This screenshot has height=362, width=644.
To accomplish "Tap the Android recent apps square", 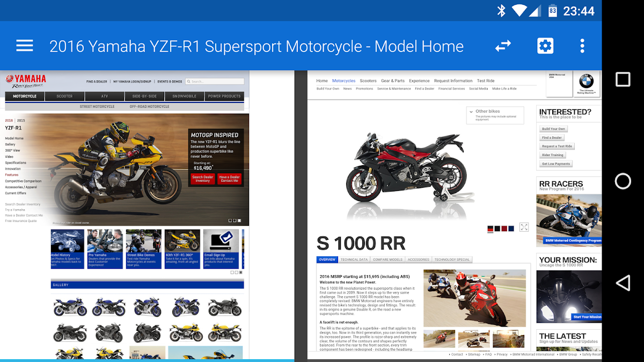I will 623,80.
